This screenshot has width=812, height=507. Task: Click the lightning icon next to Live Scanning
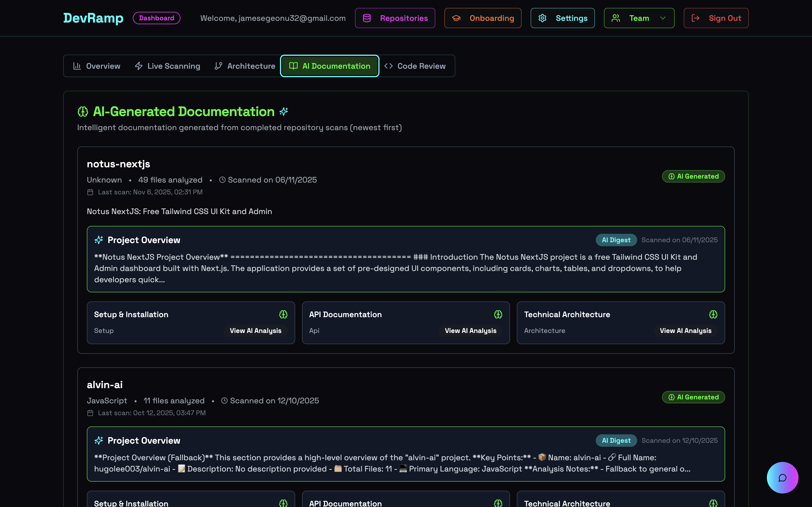click(x=139, y=66)
